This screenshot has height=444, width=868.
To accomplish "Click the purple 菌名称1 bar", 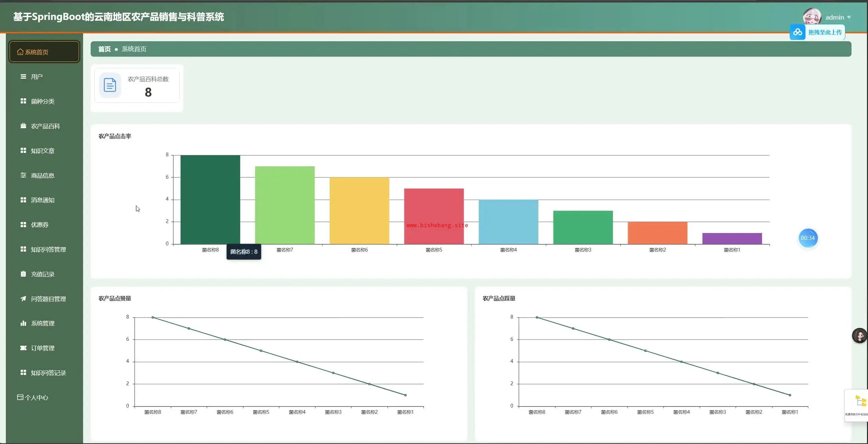I will (732, 238).
